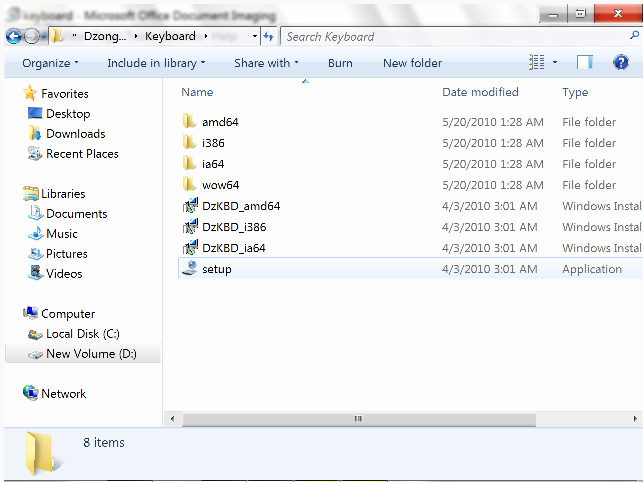Image resolution: width=643 pixels, height=482 pixels.
Task: Click the amd64 folder icon
Action: pos(189,122)
